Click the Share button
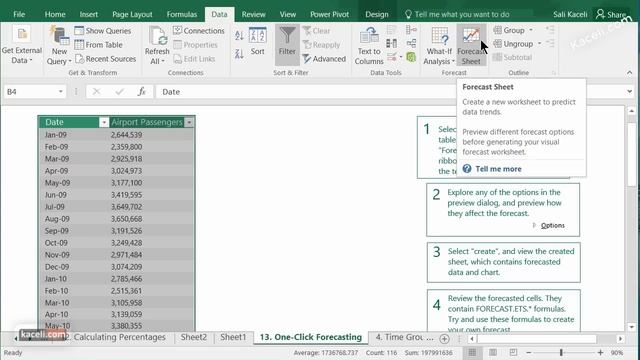The width and height of the screenshot is (640, 360). coord(611,14)
